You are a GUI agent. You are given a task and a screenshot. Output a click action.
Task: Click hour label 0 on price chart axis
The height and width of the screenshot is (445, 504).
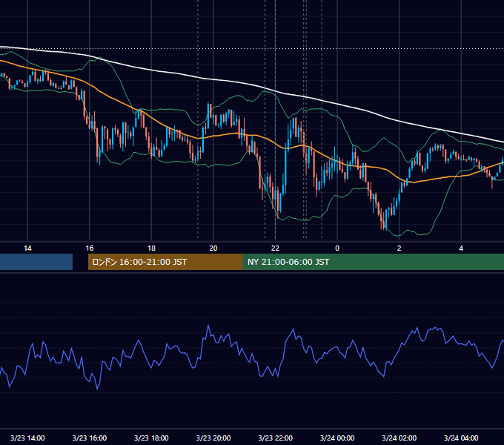pos(337,248)
